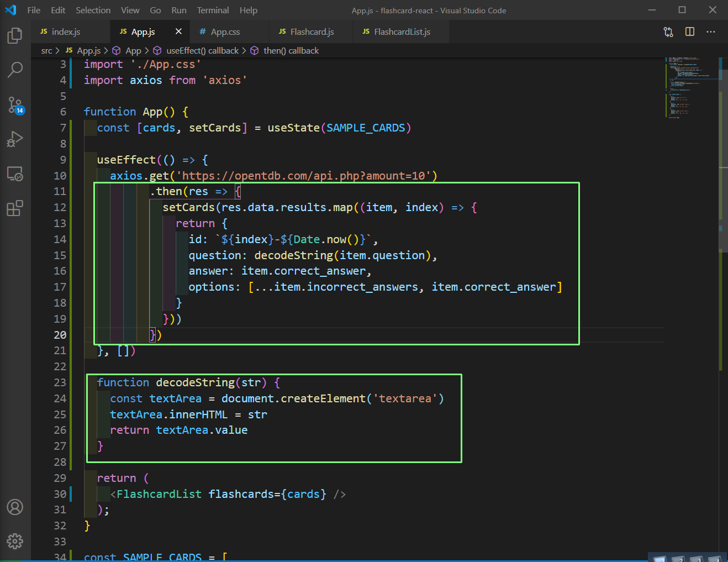Viewport: 728px width, 562px height.
Task: Open the App.js breadcrumb dropdown
Action: [x=83, y=51]
